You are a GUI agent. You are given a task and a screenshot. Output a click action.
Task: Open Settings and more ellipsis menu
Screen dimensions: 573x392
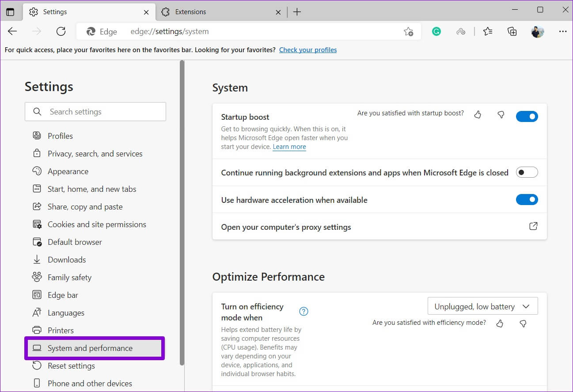point(563,31)
